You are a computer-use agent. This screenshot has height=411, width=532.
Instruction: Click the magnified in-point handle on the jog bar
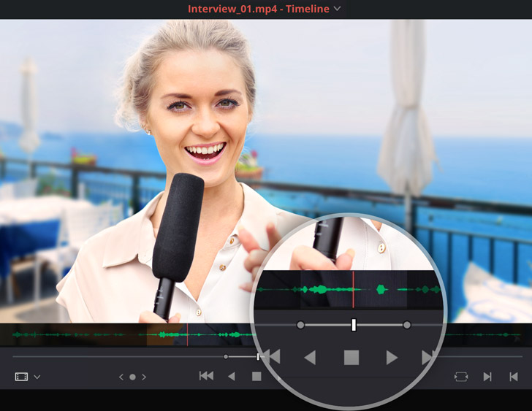[x=300, y=325]
